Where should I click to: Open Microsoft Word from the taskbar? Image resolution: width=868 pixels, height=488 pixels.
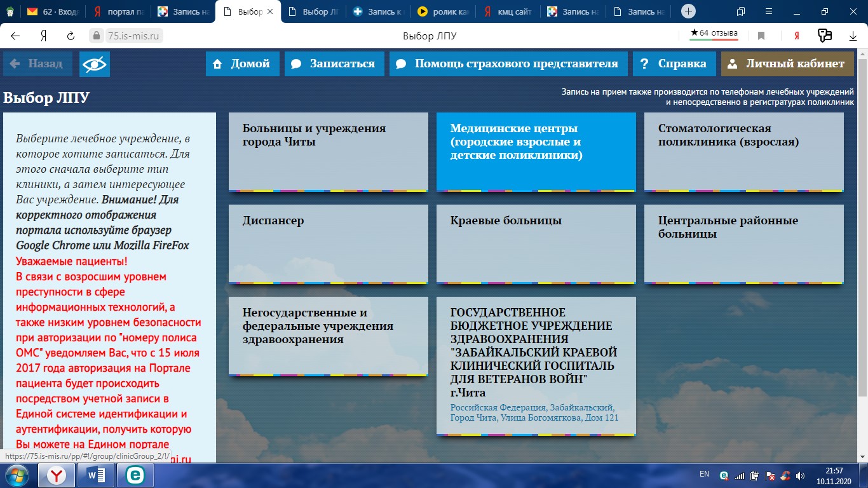click(96, 475)
